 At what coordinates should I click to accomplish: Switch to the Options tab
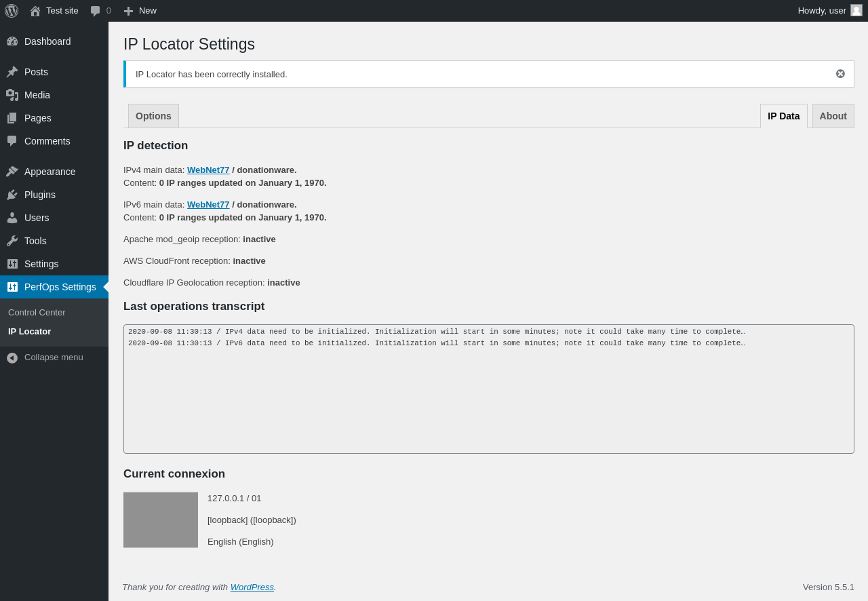click(153, 116)
